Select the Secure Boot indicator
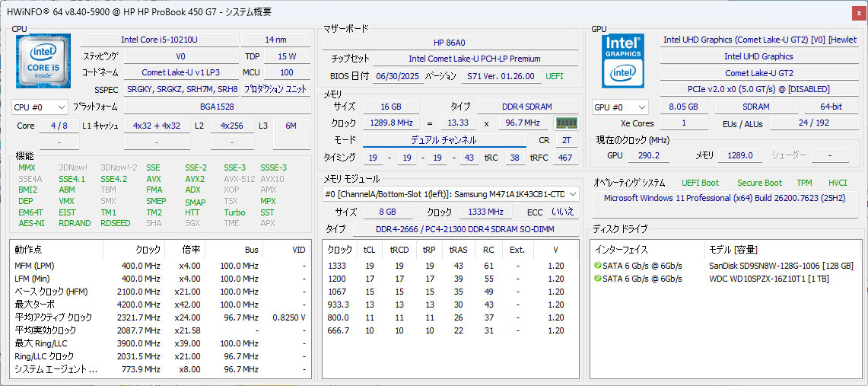 [x=758, y=183]
